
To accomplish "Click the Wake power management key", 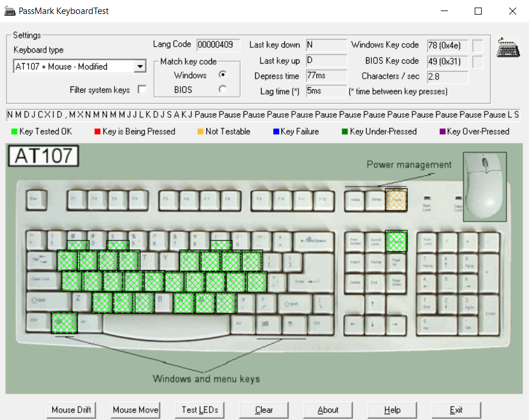I will (x=355, y=201).
